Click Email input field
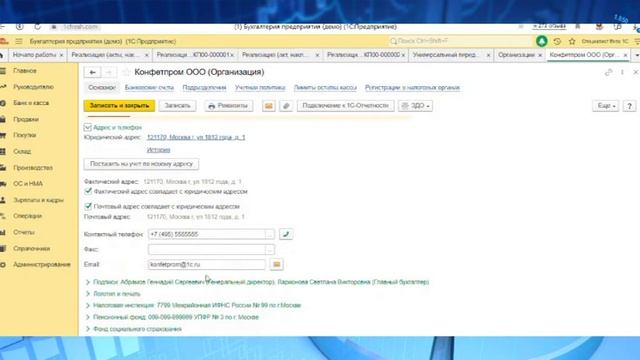Image resolution: width=640 pixels, height=360 pixels. coord(207,264)
